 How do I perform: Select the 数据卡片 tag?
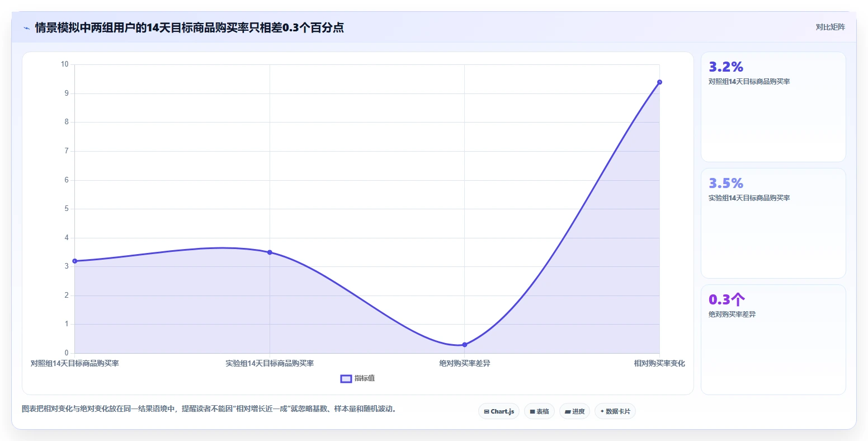(x=615, y=411)
